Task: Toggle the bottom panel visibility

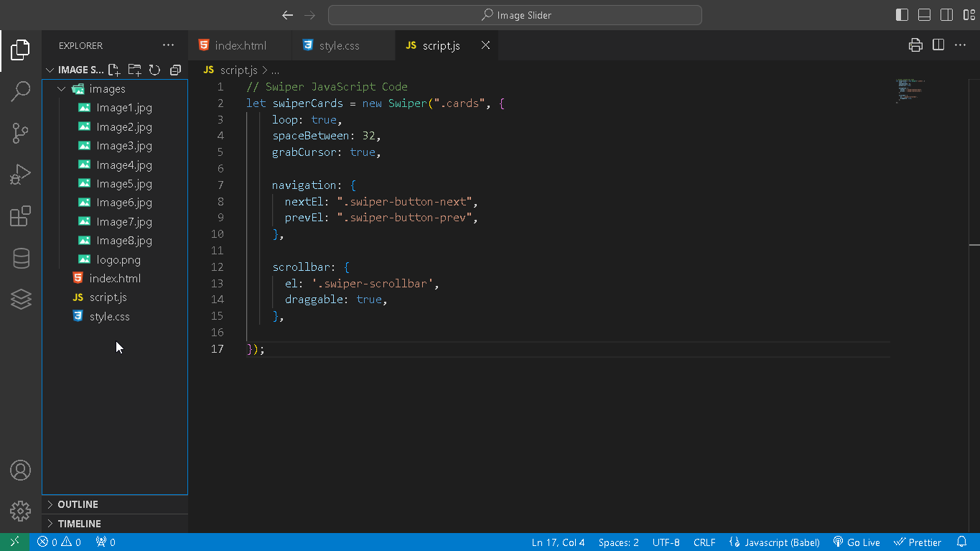Action: [923, 14]
